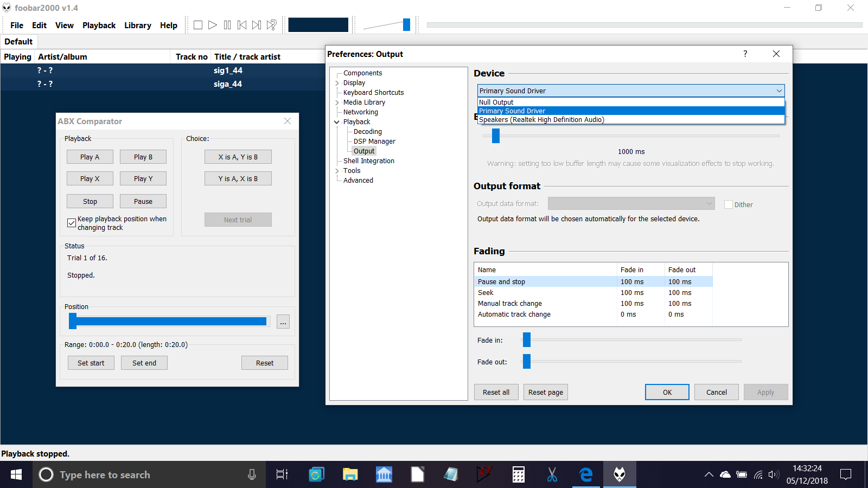Image resolution: width=868 pixels, height=488 pixels.
Task: Toggle the Dither checkbox
Action: [x=729, y=204]
